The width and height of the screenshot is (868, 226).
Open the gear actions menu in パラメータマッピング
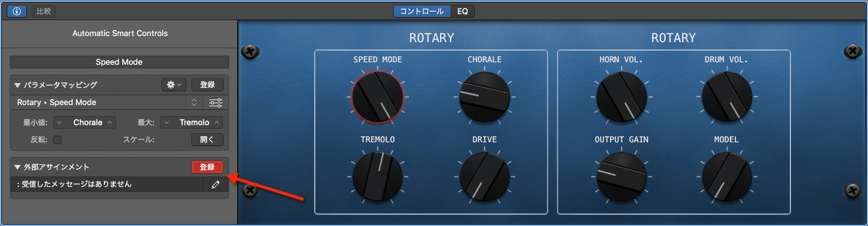click(x=174, y=85)
